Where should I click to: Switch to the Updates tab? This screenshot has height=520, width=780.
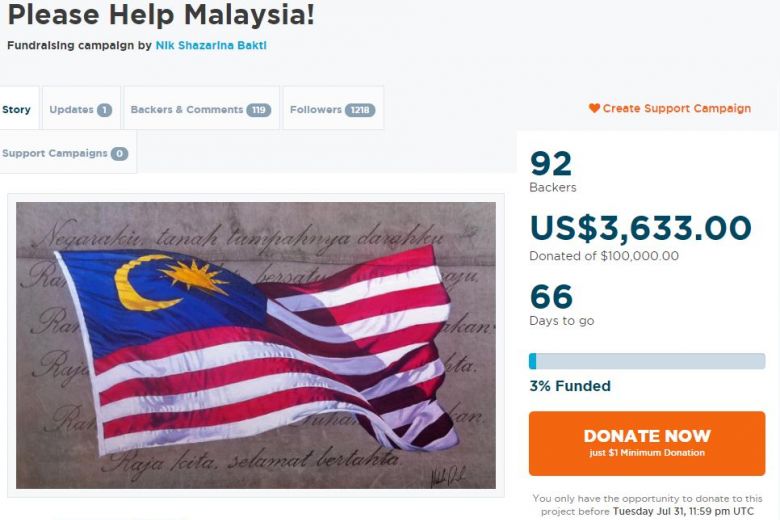pos(81,108)
